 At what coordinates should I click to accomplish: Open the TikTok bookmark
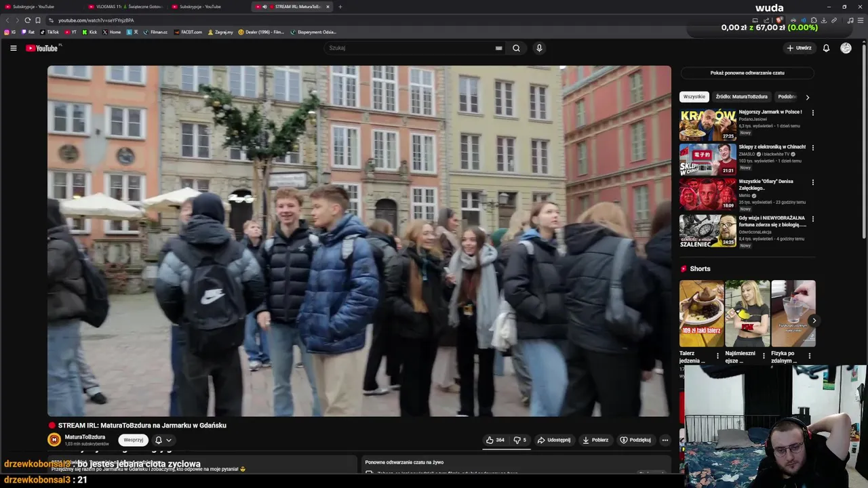pyautogui.click(x=50, y=32)
